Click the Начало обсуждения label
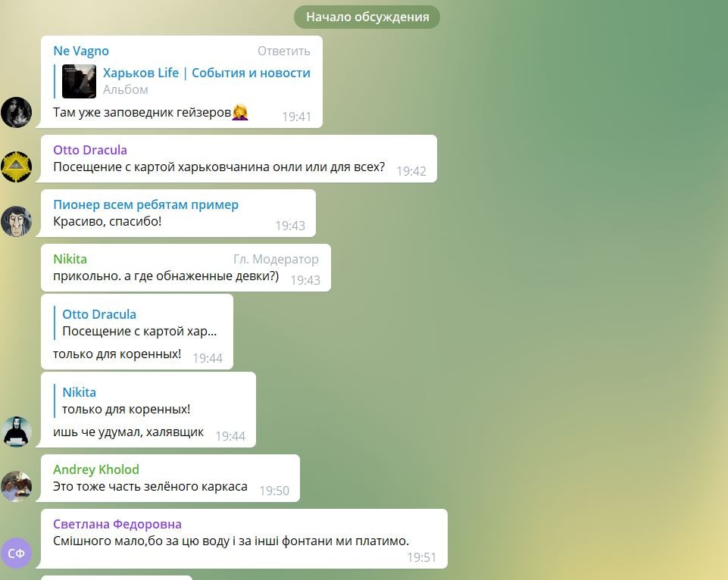728x580 pixels. pyautogui.click(x=367, y=17)
